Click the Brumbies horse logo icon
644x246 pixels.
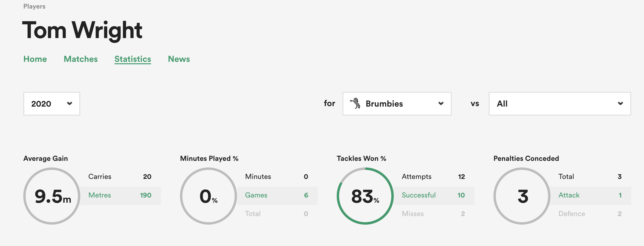[355, 103]
